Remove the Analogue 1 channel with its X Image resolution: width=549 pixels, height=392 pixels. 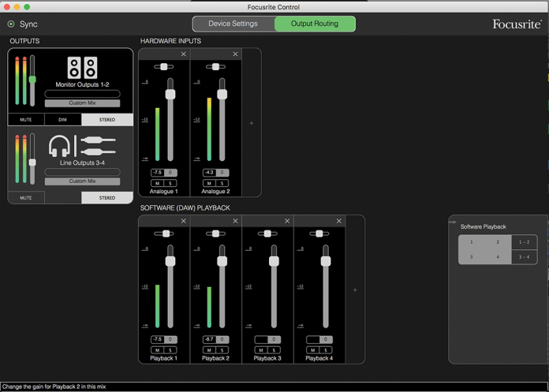coord(184,54)
